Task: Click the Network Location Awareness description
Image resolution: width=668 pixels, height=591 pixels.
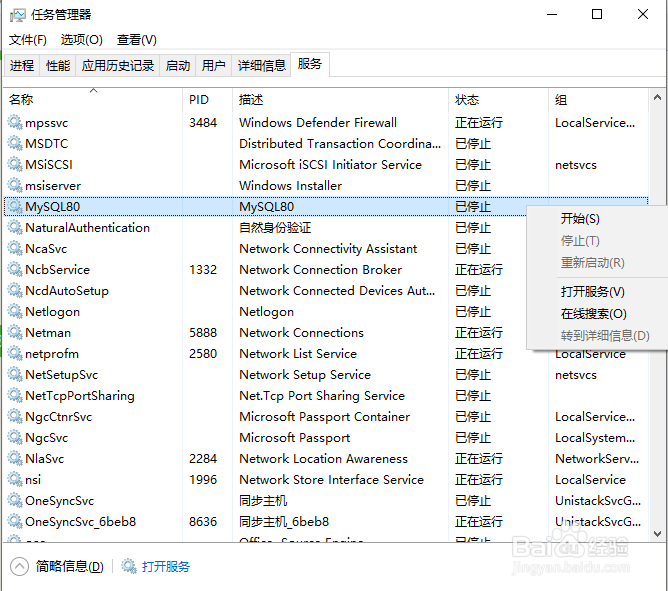Action: pyautogui.click(x=323, y=458)
